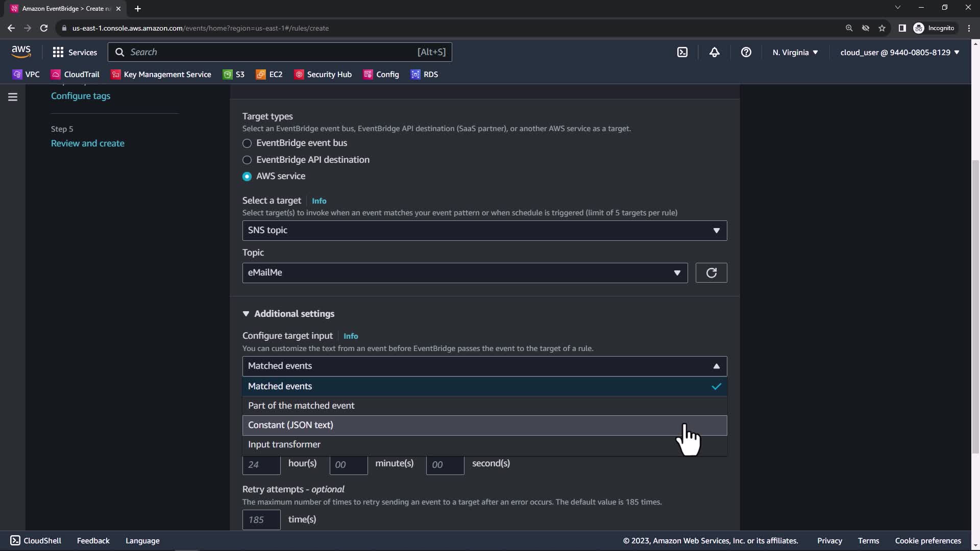Select the EventBridge event bus radio
Image resolution: width=980 pixels, height=551 pixels.
(x=247, y=143)
